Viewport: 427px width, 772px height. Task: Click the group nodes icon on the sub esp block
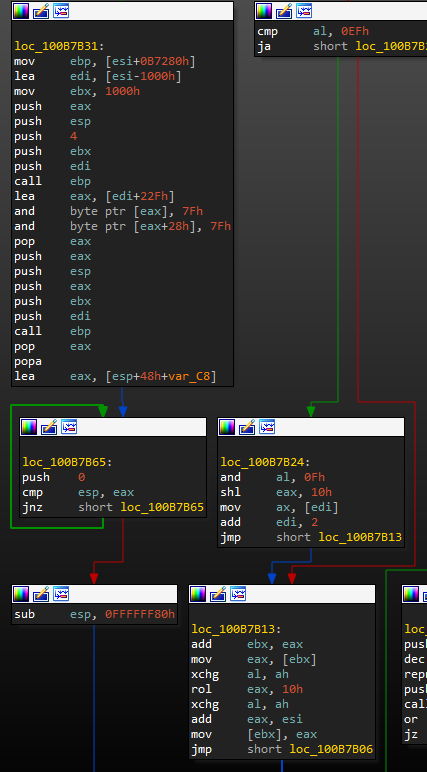[x=61, y=594]
